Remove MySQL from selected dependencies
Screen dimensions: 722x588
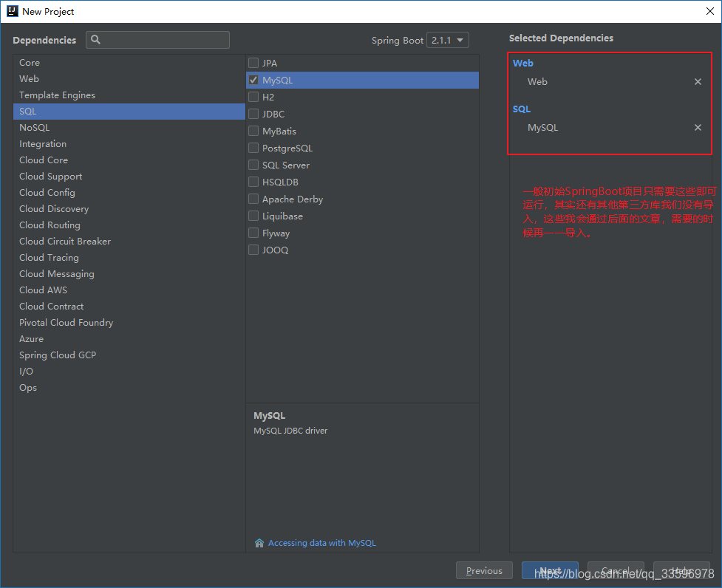click(x=698, y=128)
